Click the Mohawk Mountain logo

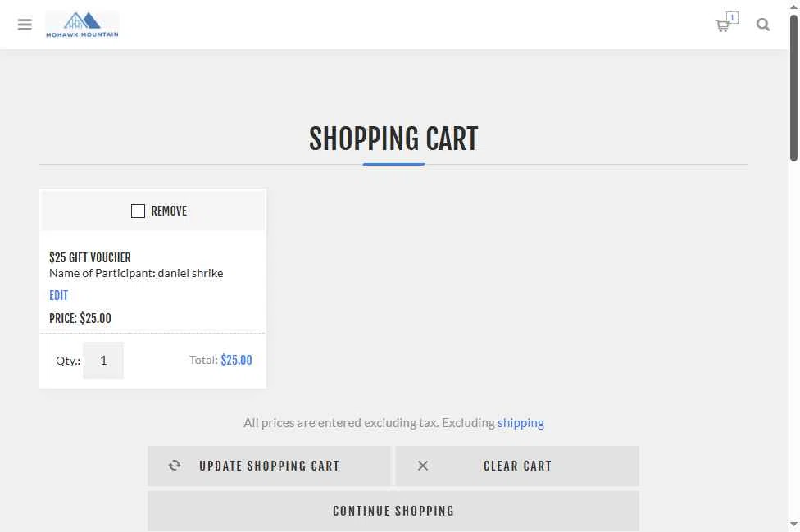82,25
